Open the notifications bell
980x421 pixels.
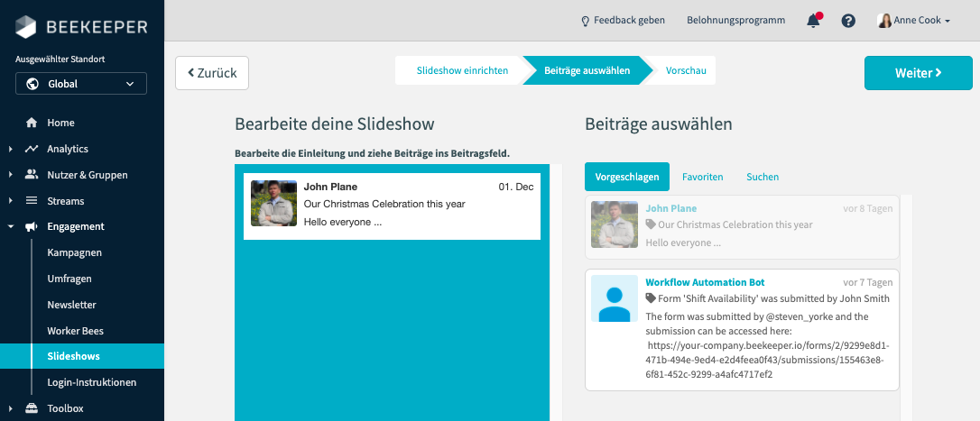(x=813, y=21)
